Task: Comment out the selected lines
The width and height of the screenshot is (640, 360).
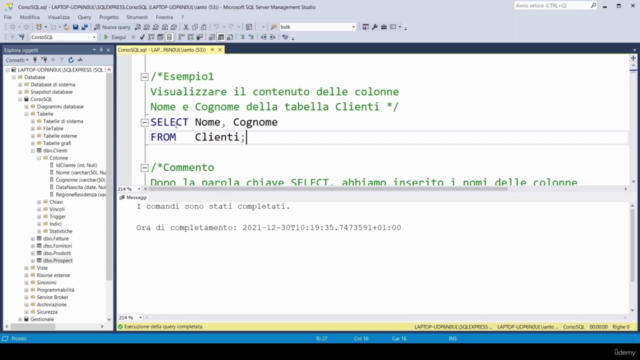Action: (242, 37)
